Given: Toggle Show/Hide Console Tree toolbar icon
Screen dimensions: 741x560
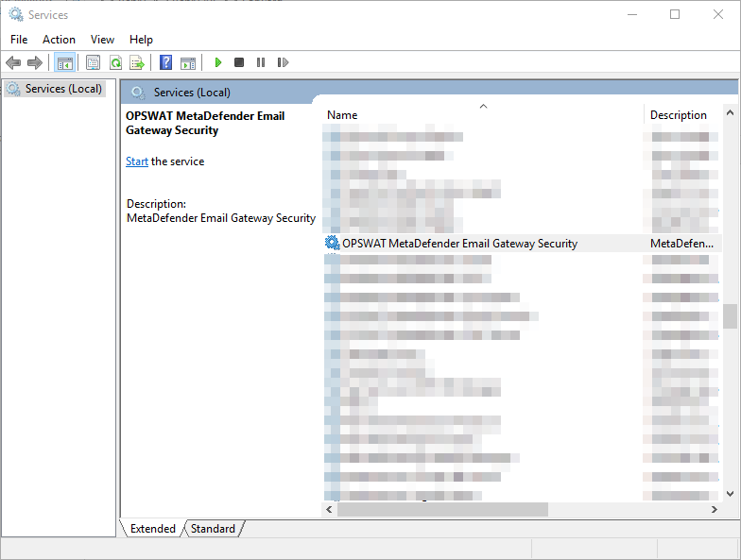Looking at the screenshot, I should 64,62.
